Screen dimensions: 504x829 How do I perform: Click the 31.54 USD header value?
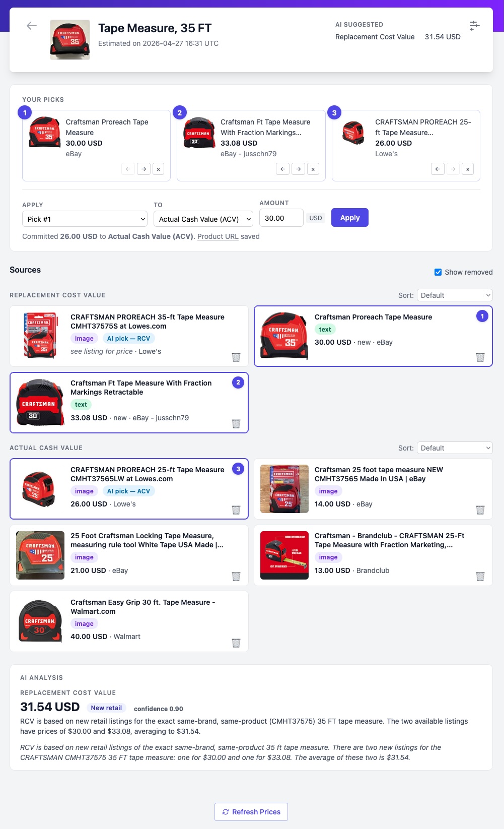click(x=443, y=37)
